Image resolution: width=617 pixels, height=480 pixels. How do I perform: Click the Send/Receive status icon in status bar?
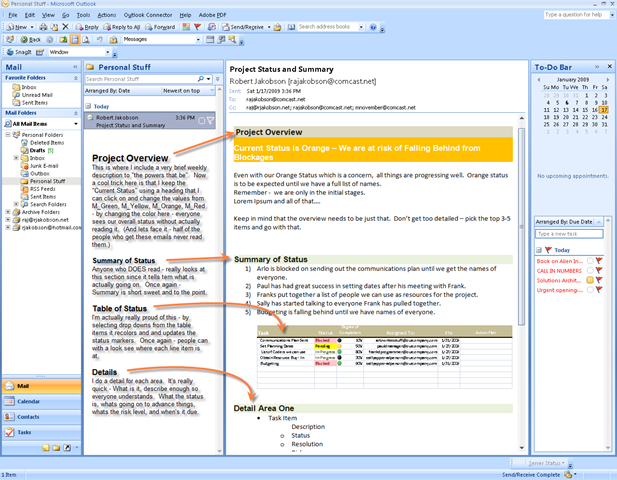click(568, 474)
